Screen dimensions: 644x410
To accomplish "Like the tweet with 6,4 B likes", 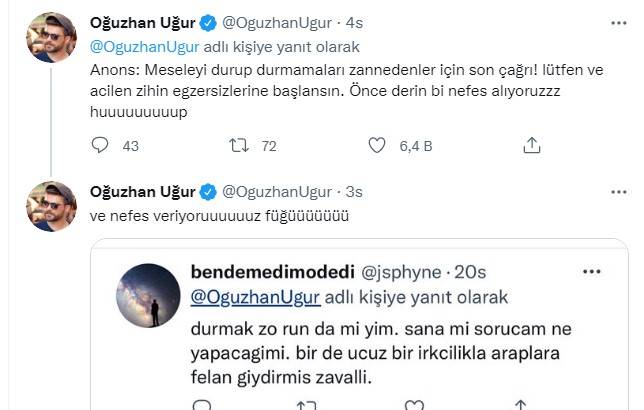I will [377, 146].
